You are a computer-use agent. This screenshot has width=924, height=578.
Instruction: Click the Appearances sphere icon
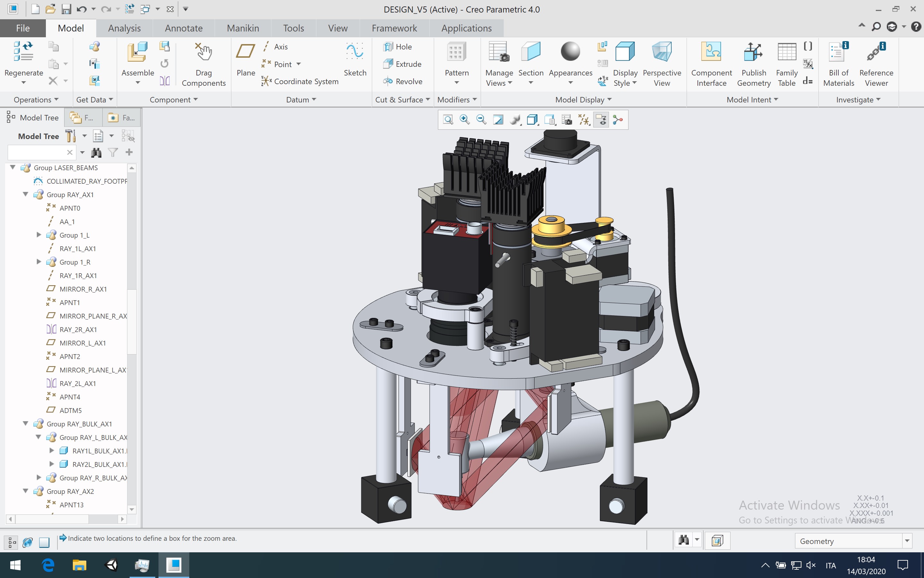click(570, 52)
